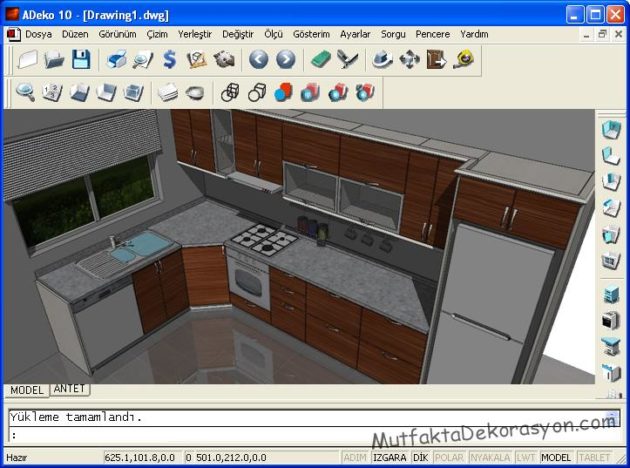Click the blue back arrow icon
Image resolution: width=630 pixels, height=468 pixels.
pyautogui.click(x=258, y=60)
